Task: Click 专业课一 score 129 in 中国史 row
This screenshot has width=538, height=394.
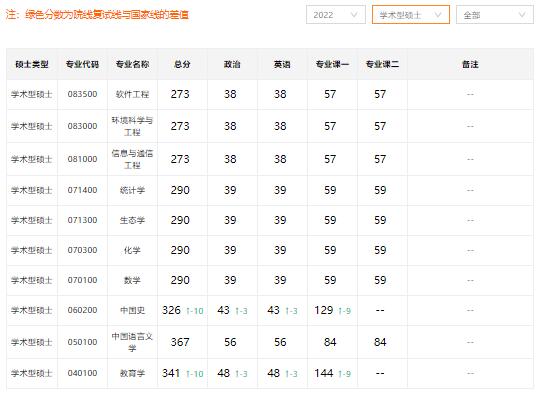Action: (324, 310)
